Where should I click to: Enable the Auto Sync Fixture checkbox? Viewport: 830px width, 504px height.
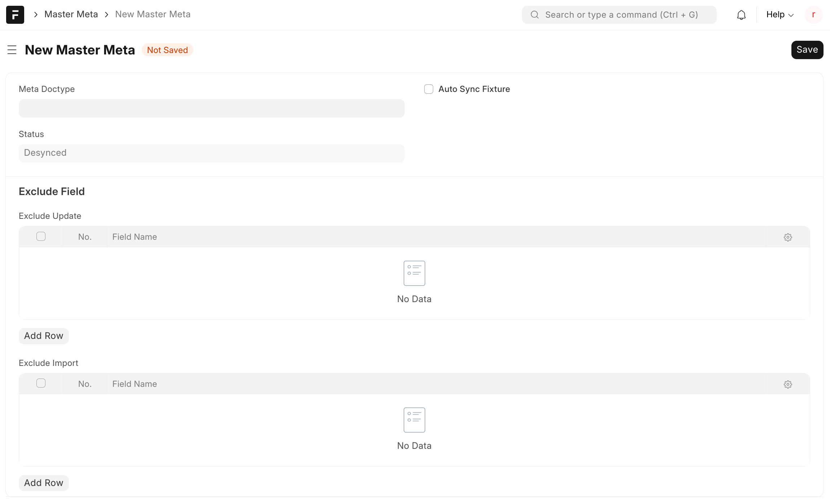click(429, 89)
